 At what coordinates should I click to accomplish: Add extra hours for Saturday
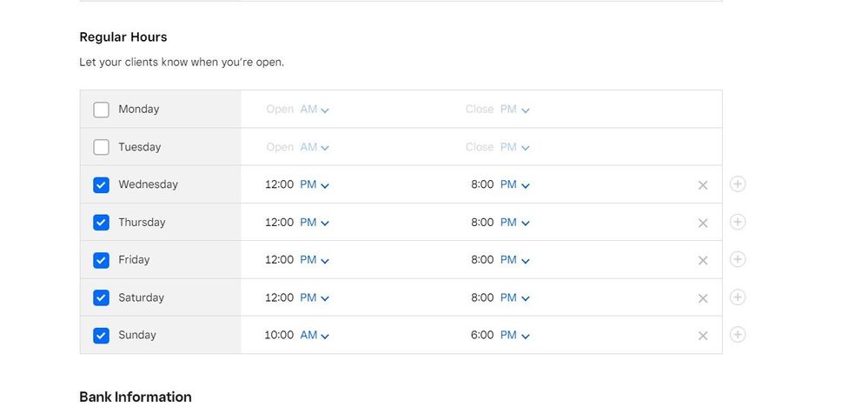click(738, 297)
